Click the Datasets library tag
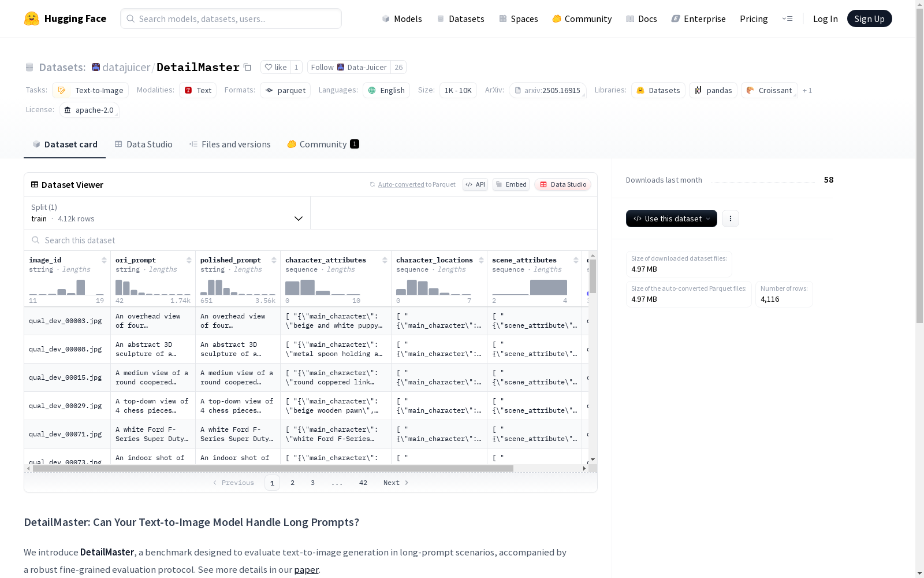 (x=658, y=90)
